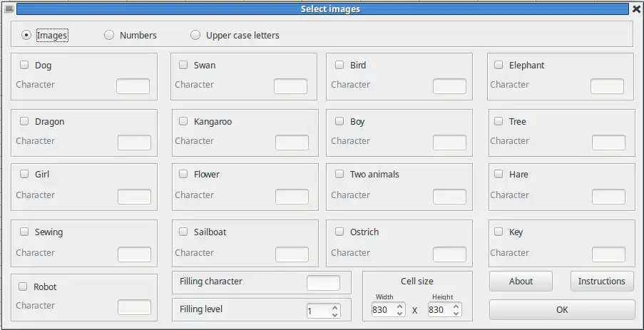Decrease the Filling level value

point(335,314)
